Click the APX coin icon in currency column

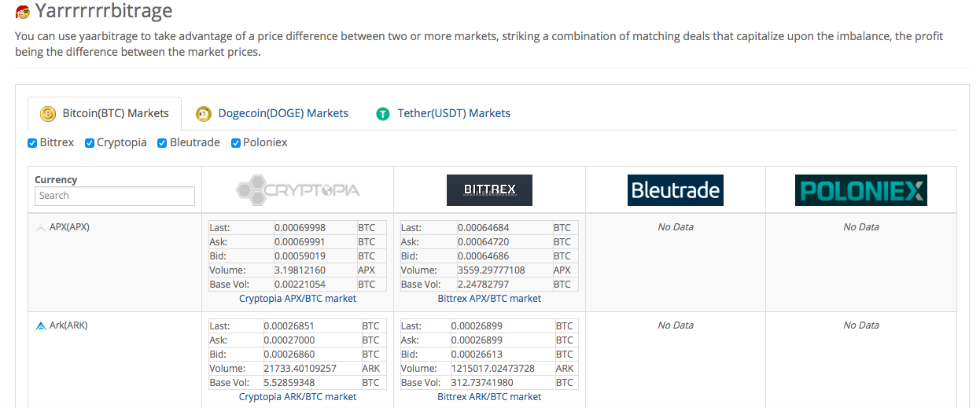(x=41, y=227)
